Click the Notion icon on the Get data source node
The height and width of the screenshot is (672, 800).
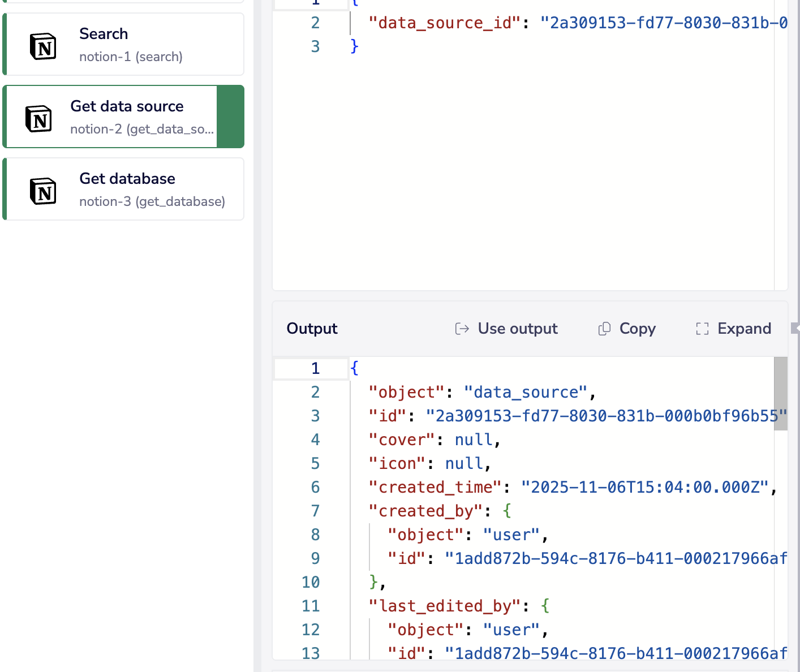coord(37,119)
